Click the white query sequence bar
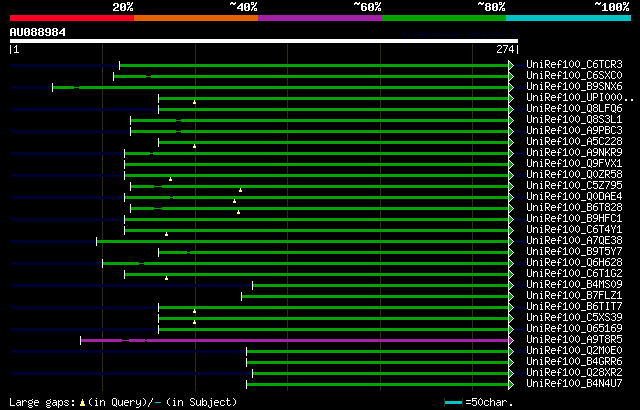This screenshot has height=410, width=640. pyautogui.click(x=264, y=41)
